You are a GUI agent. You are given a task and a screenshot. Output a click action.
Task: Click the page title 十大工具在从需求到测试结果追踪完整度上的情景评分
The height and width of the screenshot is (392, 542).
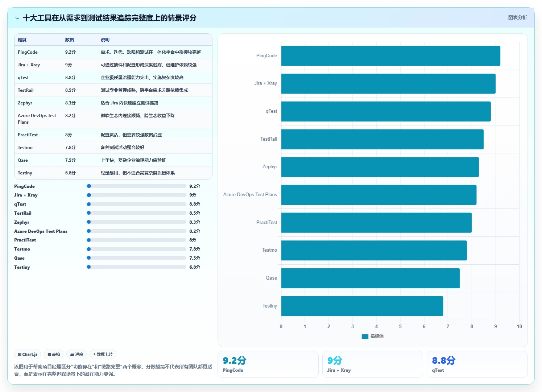109,18
